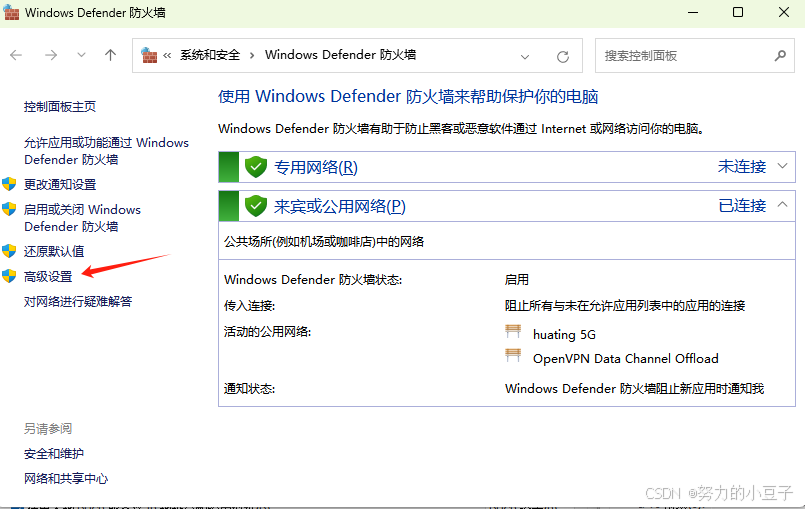Click the 已连接 status text
The image size is (805, 509).
[742, 205]
